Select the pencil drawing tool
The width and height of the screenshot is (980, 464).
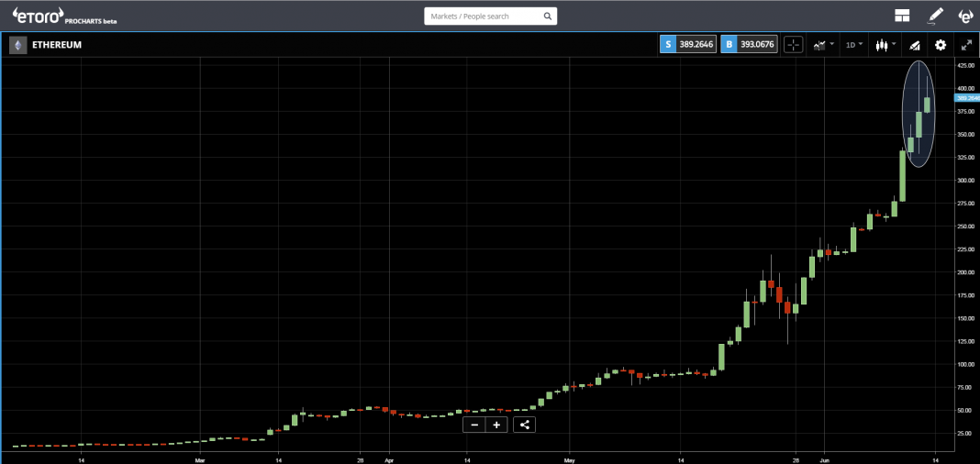pos(935,16)
